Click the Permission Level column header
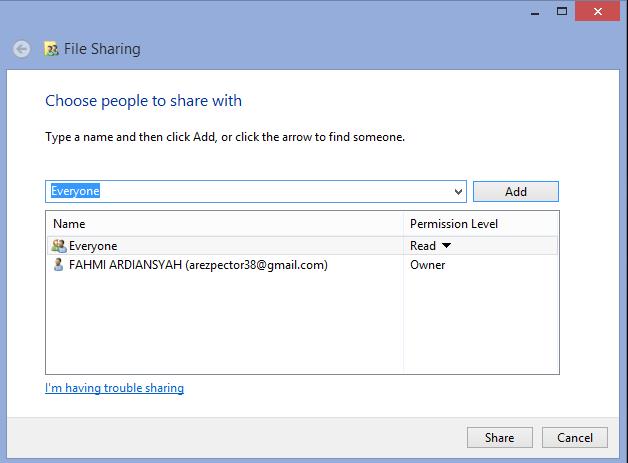This screenshot has width=628, height=463. click(481, 224)
